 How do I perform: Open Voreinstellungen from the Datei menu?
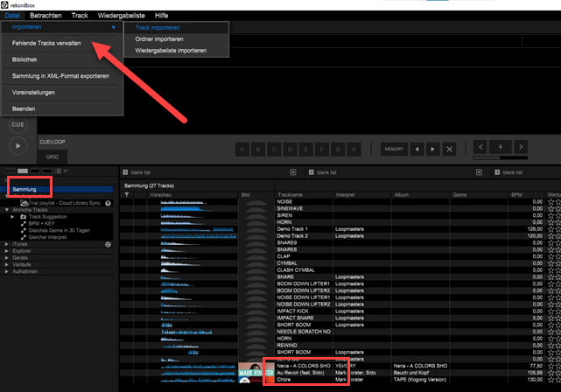62,93
